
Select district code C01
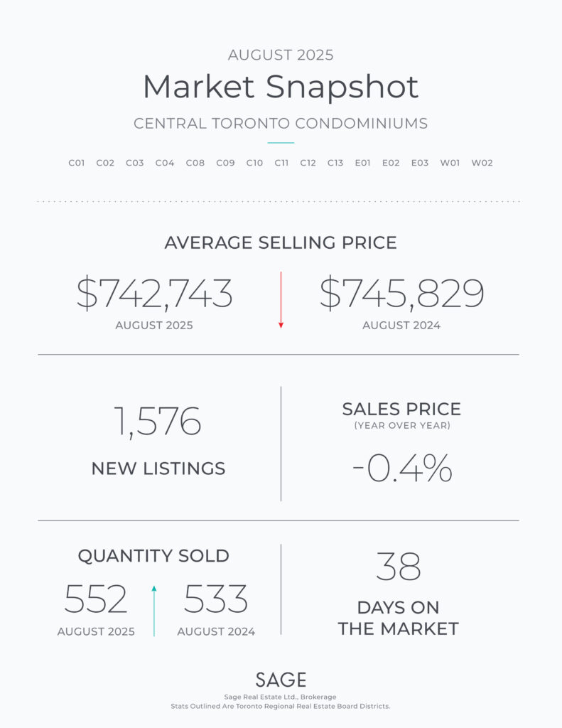[x=77, y=163]
